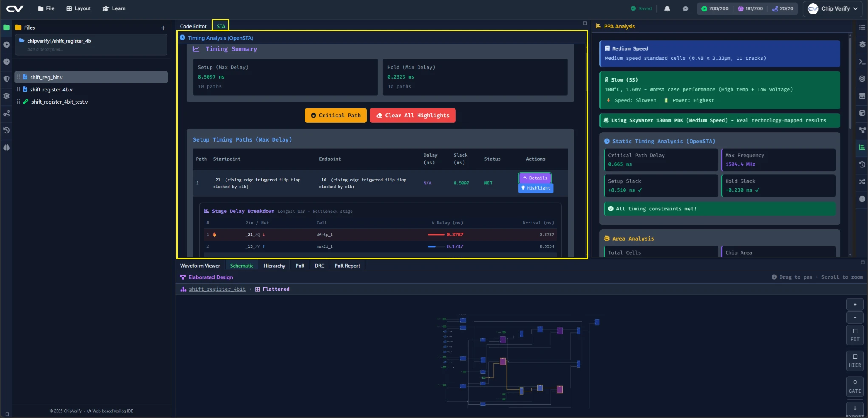Viewport: 868px width, 419px height.
Task: Switch to the PnR Report tab
Action: click(x=347, y=266)
